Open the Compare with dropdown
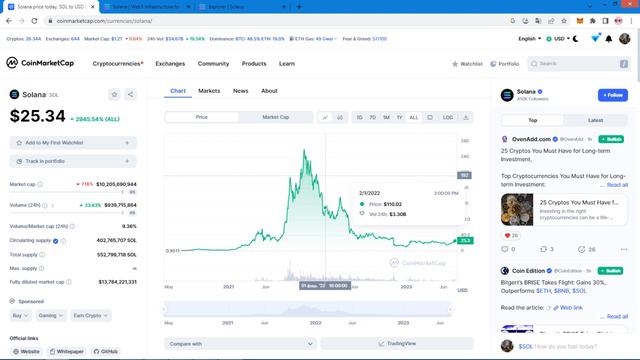The image size is (640, 360). (x=241, y=344)
